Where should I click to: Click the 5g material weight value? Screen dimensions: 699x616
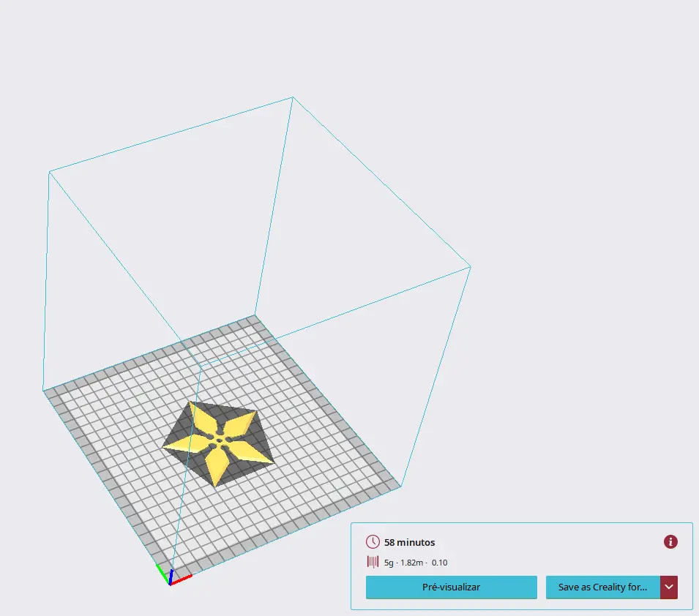coord(389,563)
